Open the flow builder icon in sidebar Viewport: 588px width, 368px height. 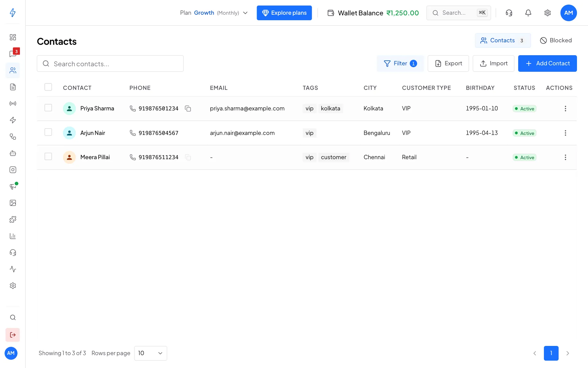point(13,136)
